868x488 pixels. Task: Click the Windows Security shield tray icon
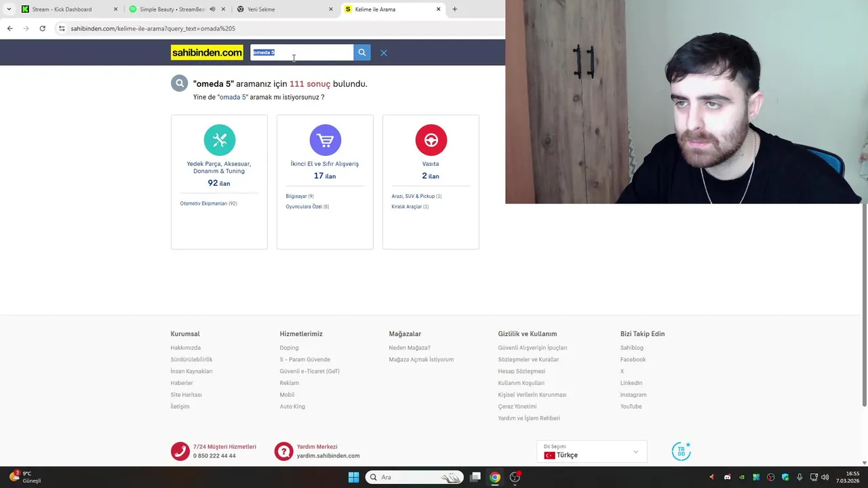785,477
